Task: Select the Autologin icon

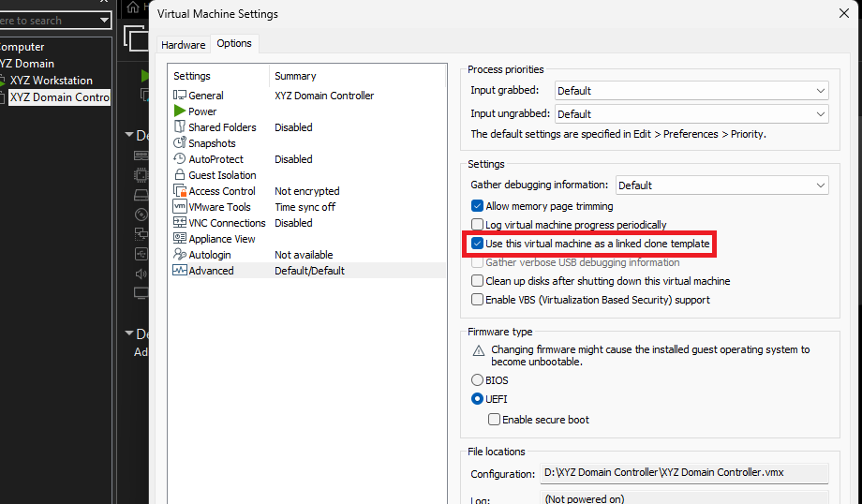Action: pyautogui.click(x=180, y=255)
